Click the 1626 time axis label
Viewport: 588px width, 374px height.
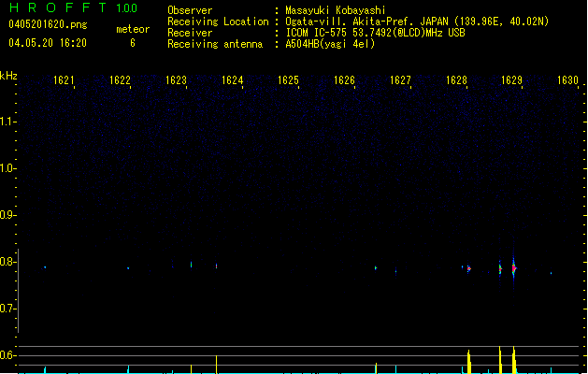(x=344, y=80)
